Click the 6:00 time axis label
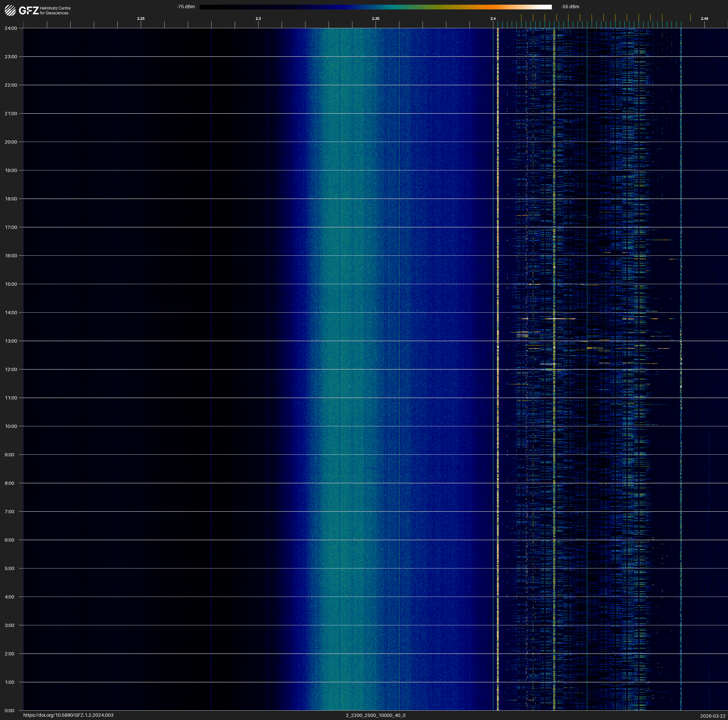728x720 pixels. (x=9, y=540)
